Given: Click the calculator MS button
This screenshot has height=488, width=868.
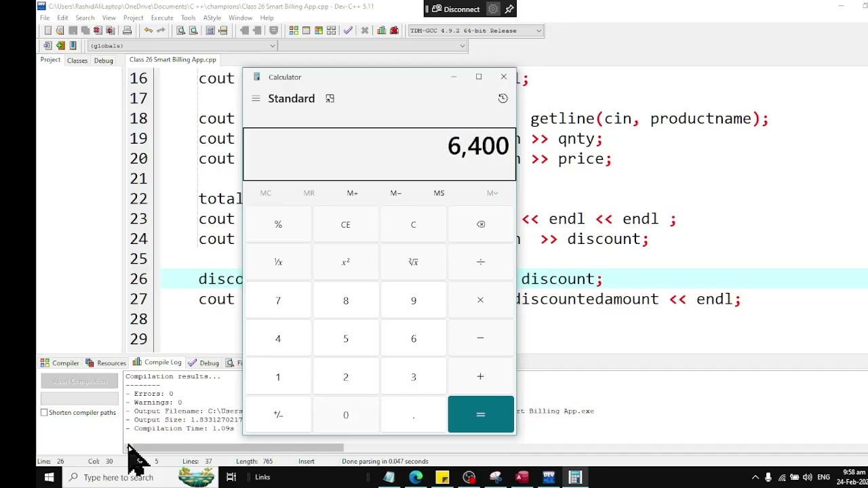Looking at the screenshot, I should (439, 193).
